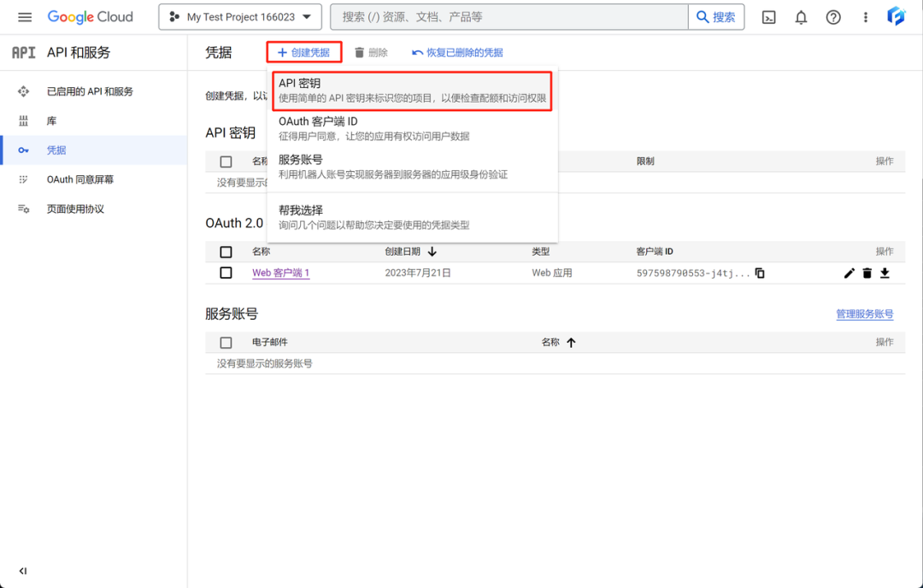Click the OAuth 同意屏幕 sidebar icon
Viewport: 923px width, 588px height.
point(24,179)
